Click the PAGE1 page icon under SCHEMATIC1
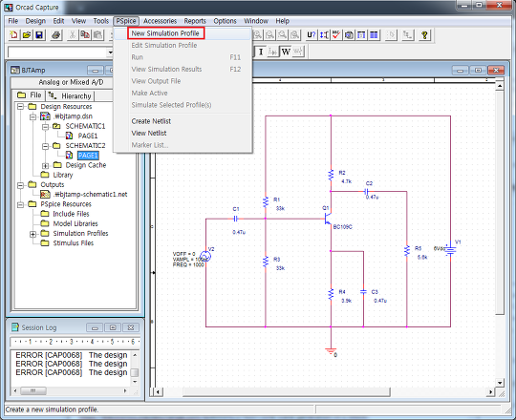The width and height of the screenshot is (516, 420). (x=69, y=136)
